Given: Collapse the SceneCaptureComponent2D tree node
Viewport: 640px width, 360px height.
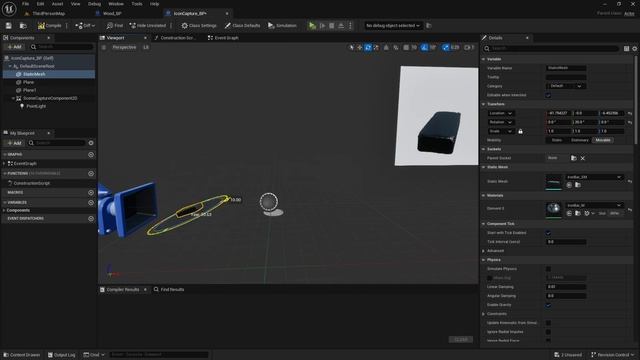Looking at the screenshot, I should point(13,98).
